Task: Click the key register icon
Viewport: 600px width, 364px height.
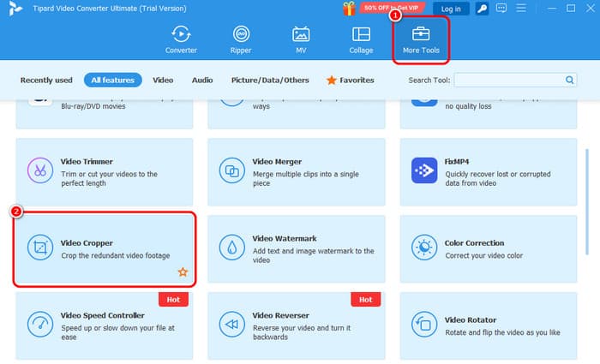Action: (x=482, y=9)
